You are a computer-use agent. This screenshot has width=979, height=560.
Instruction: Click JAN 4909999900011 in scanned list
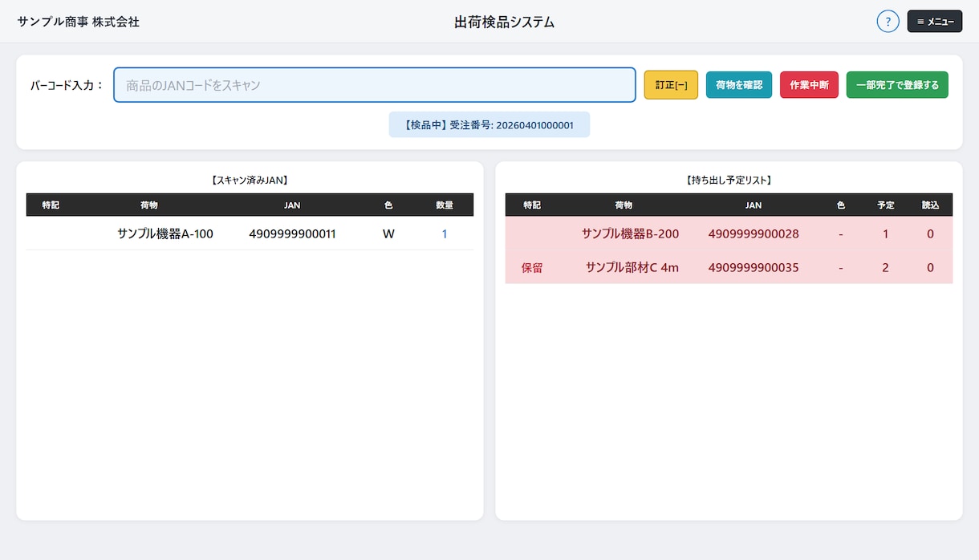click(292, 234)
